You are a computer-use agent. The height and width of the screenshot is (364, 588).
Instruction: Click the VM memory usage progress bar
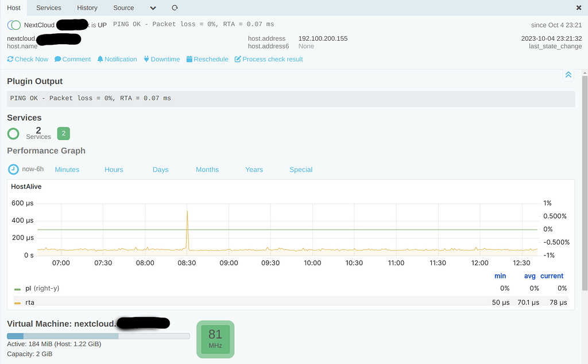coord(98,336)
